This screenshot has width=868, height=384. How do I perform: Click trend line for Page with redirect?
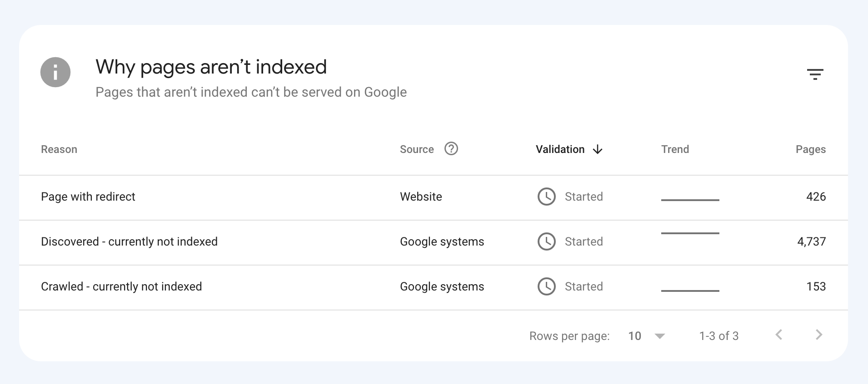click(690, 200)
